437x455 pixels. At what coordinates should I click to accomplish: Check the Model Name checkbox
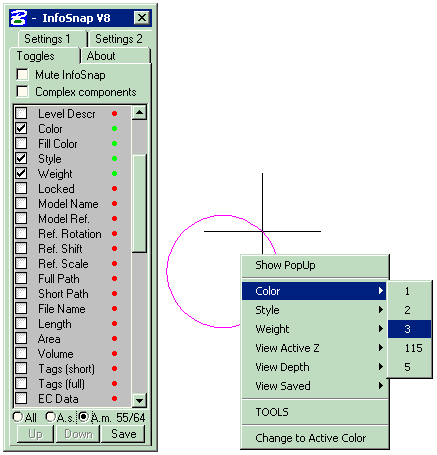(x=21, y=203)
